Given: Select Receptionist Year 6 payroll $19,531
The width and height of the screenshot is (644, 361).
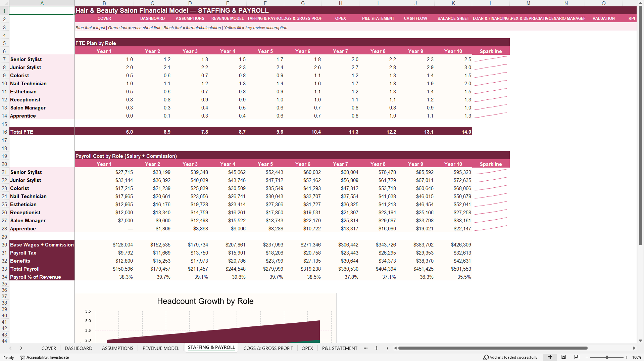Looking at the screenshot, I should pos(303,213).
